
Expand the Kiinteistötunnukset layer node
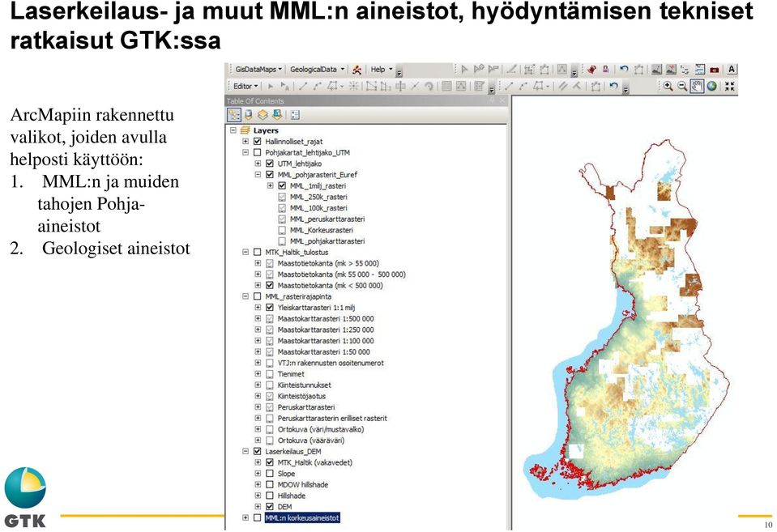(x=258, y=385)
